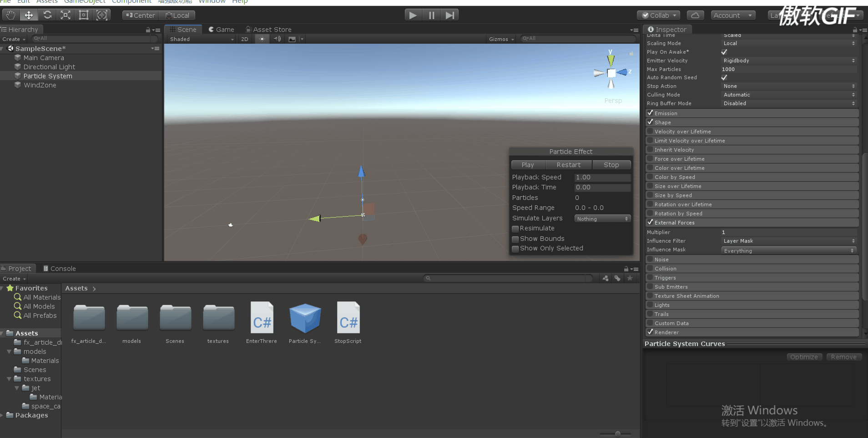The image size is (868, 438).
Task: Select the Scale tool
Action: point(66,15)
